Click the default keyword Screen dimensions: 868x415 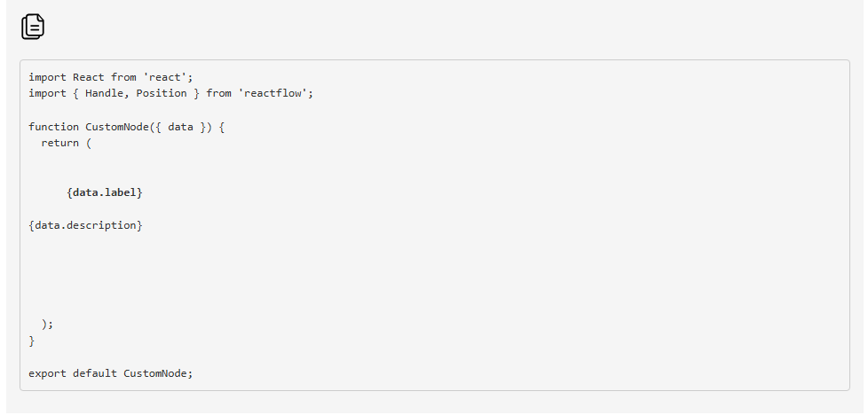click(x=95, y=373)
